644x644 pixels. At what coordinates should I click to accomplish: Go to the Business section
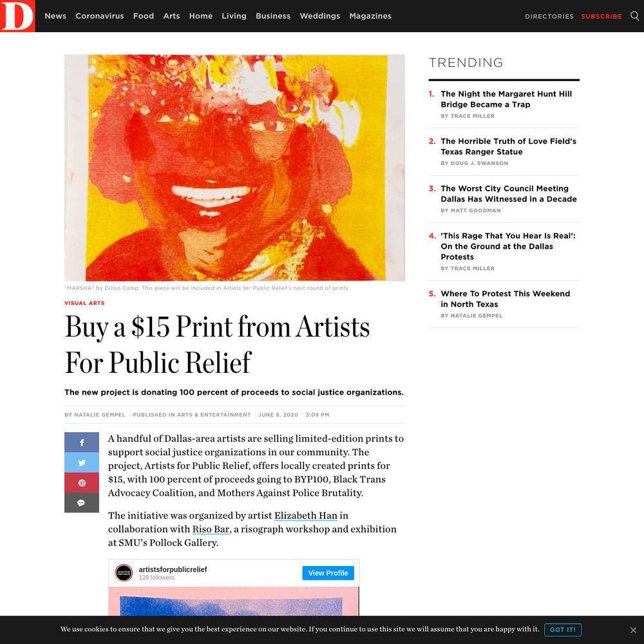272,16
